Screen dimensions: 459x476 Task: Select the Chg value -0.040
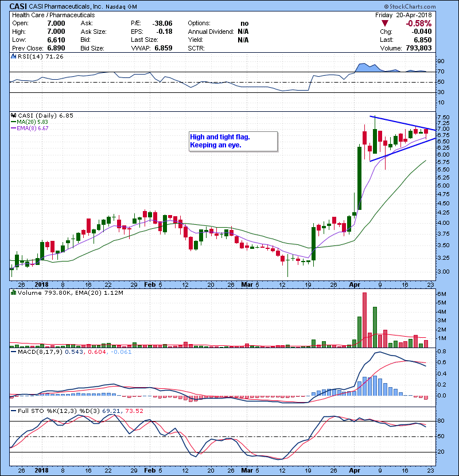(422, 32)
